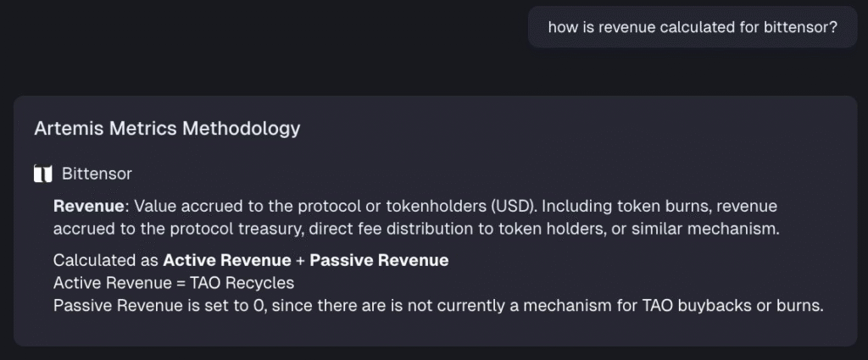Click the "Active Revenue = TAO Recycles" line

(x=173, y=283)
